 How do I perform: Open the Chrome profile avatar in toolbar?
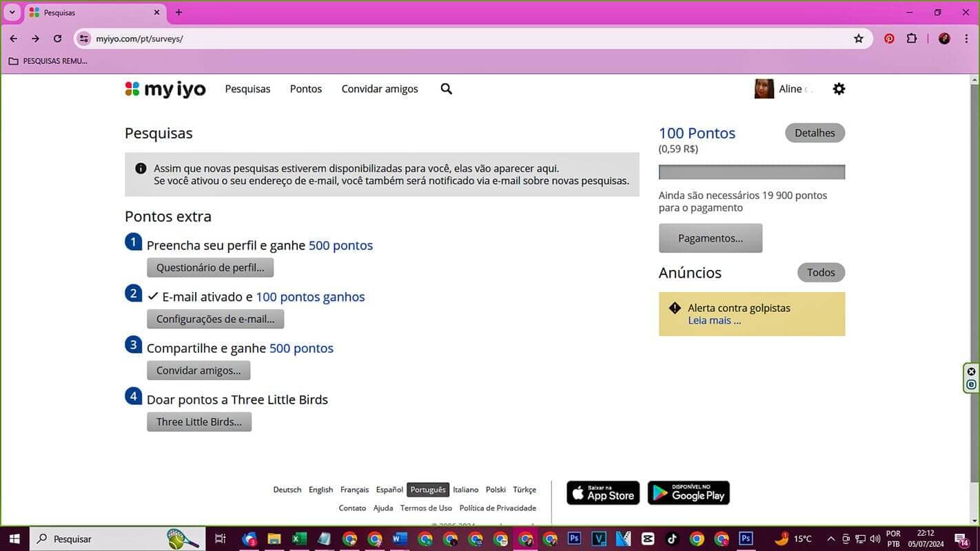[945, 39]
